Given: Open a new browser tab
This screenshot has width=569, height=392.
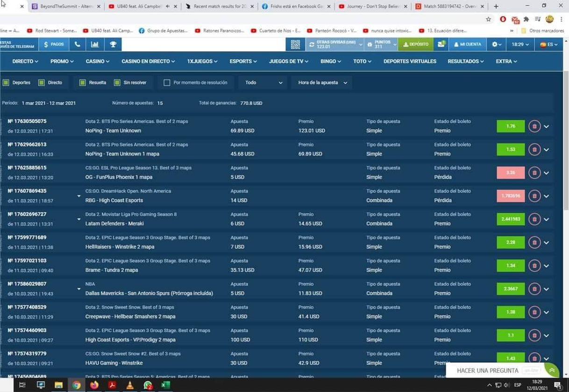Looking at the screenshot, I should pos(496,6).
